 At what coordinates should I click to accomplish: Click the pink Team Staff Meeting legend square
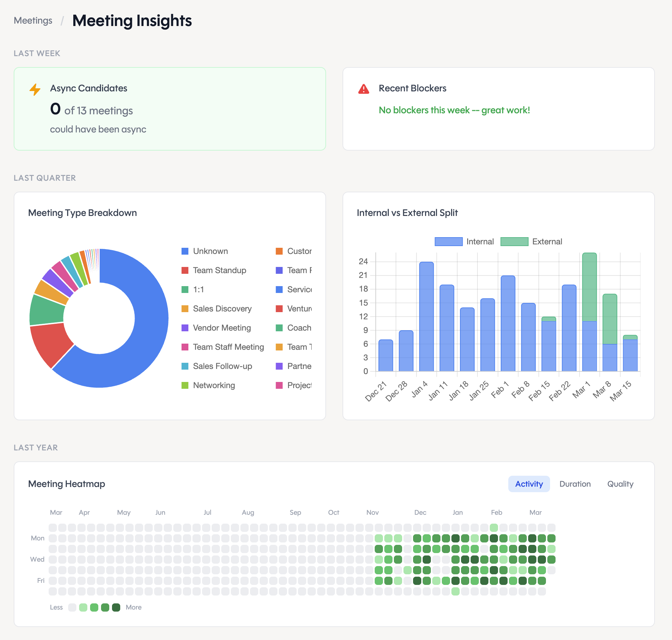(x=185, y=347)
